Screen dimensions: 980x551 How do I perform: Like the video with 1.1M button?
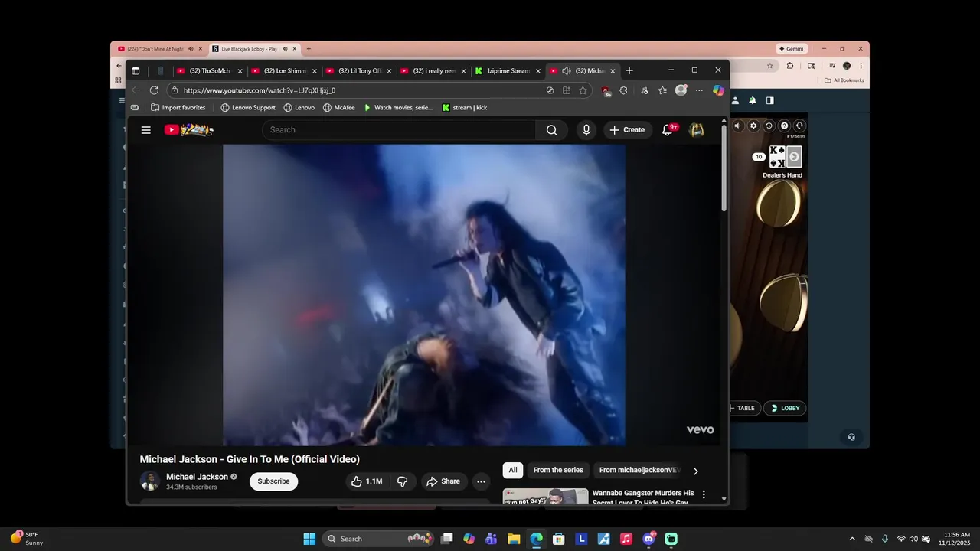[367, 481]
